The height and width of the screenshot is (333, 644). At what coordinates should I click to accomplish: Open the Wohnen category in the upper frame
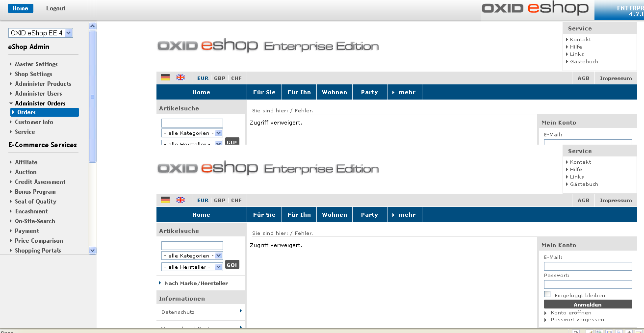(335, 92)
